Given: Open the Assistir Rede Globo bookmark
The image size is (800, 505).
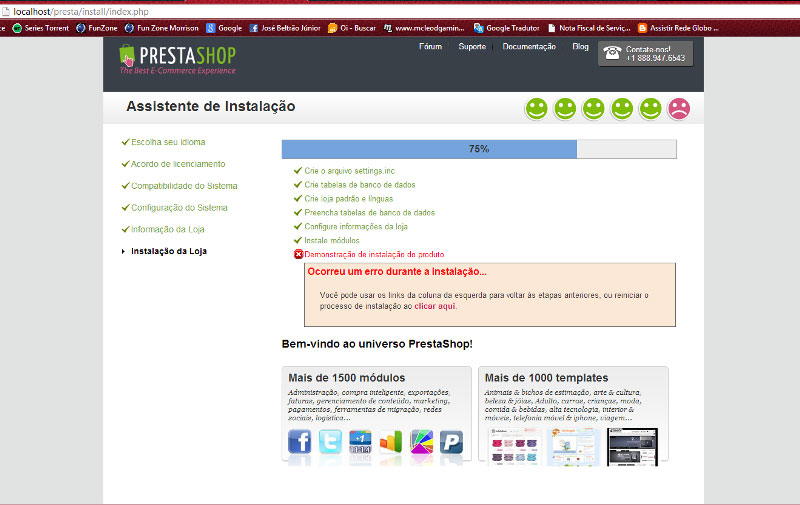Looking at the screenshot, I should (x=679, y=28).
